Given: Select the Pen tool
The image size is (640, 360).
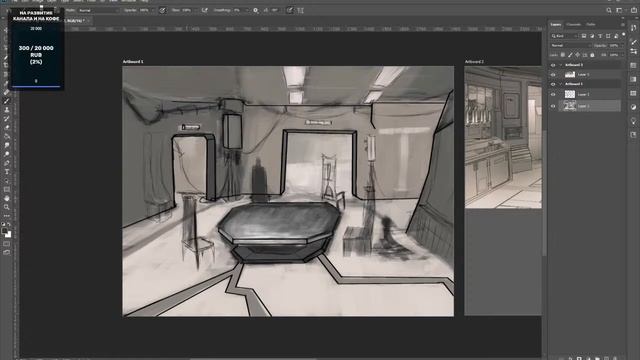Looking at the screenshot, I should pos(7,163).
